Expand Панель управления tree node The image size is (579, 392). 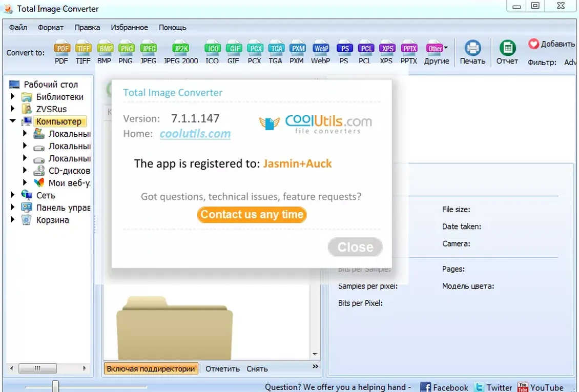pyautogui.click(x=13, y=208)
